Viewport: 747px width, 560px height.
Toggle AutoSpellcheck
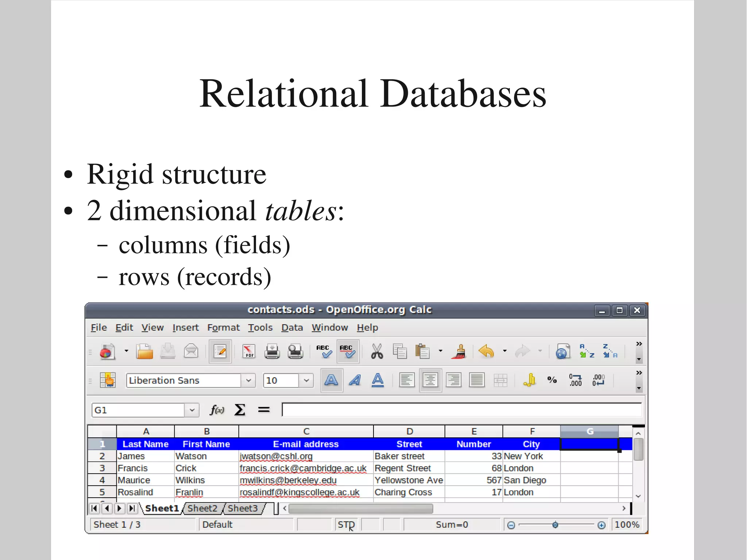348,352
